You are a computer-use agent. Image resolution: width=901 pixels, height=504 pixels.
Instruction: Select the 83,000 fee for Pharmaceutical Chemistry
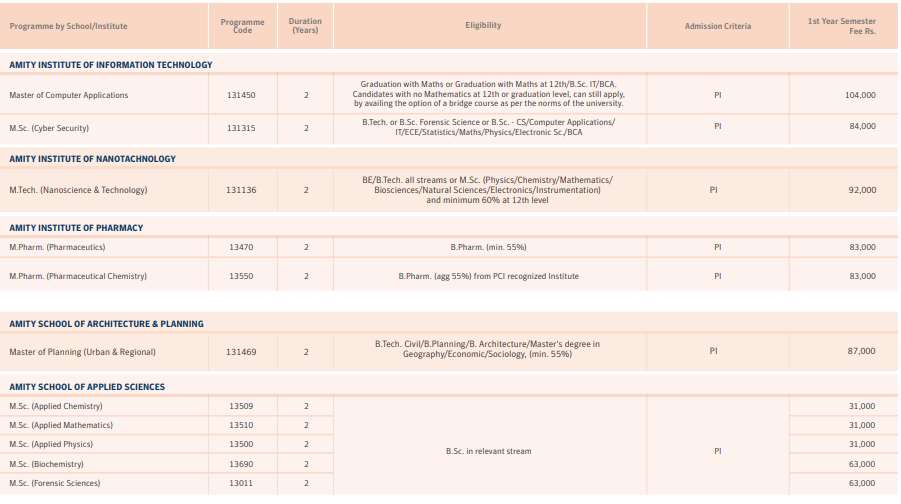point(863,276)
